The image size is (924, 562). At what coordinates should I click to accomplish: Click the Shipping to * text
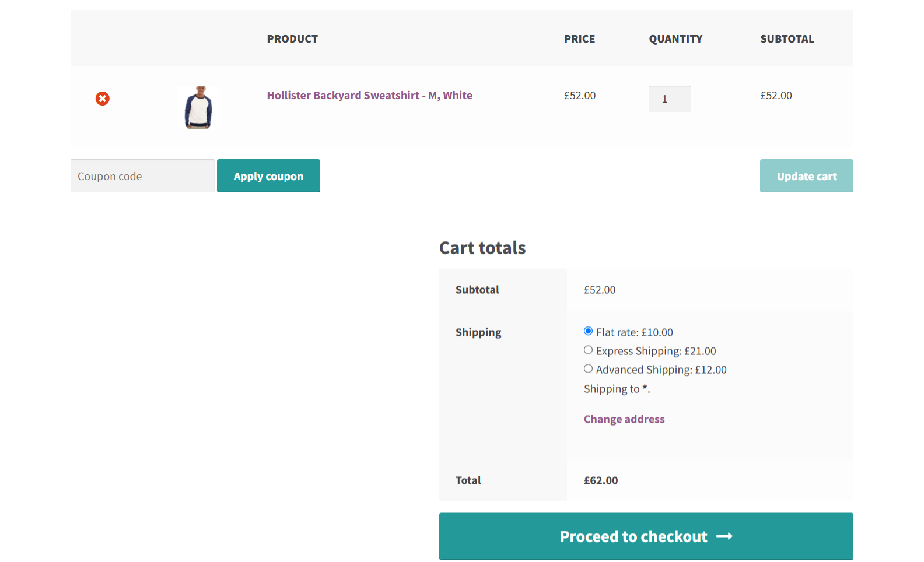pos(616,388)
